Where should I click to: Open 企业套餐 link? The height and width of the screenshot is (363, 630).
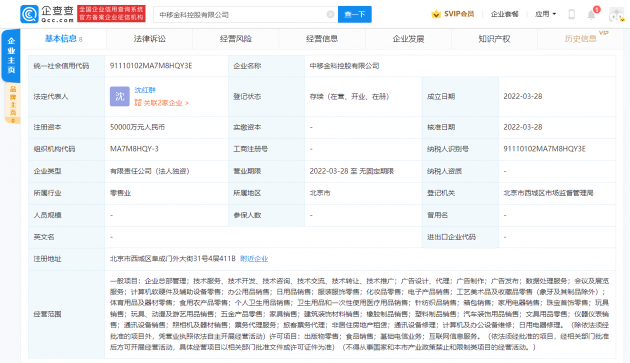coord(504,14)
